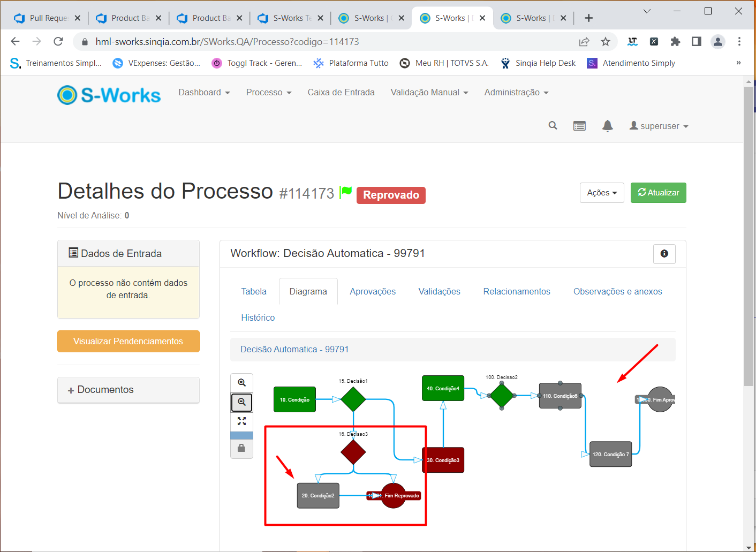Image resolution: width=756 pixels, height=552 pixels.
Task: Select the Diagrama tab
Action: (x=308, y=291)
